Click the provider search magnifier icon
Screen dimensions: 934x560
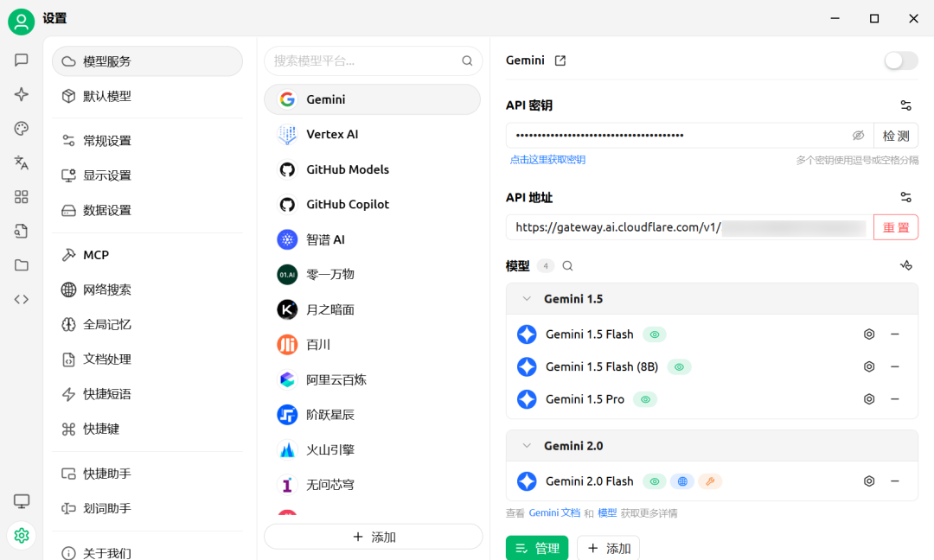pos(467,60)
